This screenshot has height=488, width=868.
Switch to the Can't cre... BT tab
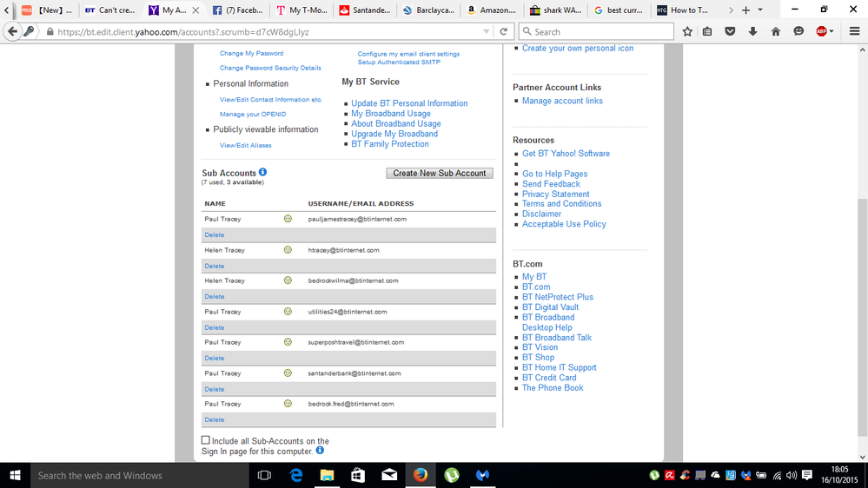pos(110,10)
